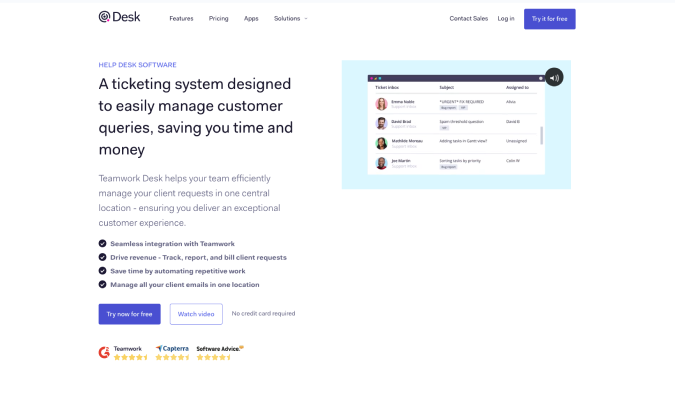Click Mathilde Moreau's avatar picture
Viewport: 675px width, 394px height.
(381, 143)
